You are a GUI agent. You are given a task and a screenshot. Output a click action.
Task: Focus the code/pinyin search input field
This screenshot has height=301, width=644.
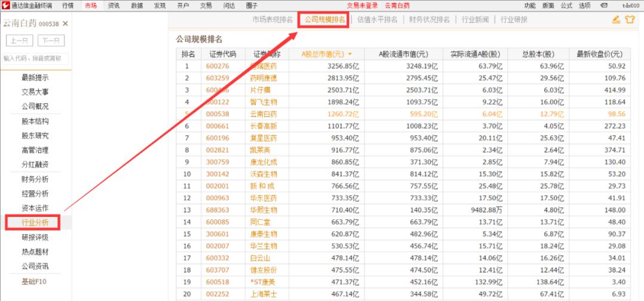tap(35, 59)
